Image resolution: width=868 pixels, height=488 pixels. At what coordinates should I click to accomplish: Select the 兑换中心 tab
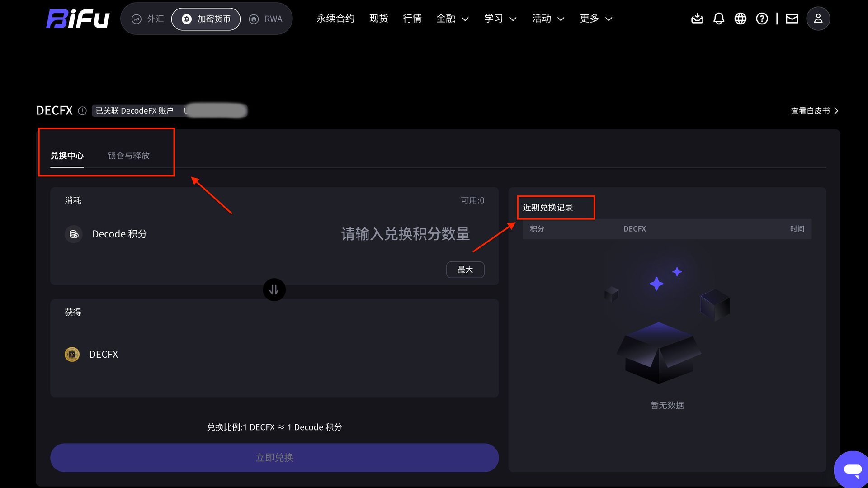click(67, 156)
